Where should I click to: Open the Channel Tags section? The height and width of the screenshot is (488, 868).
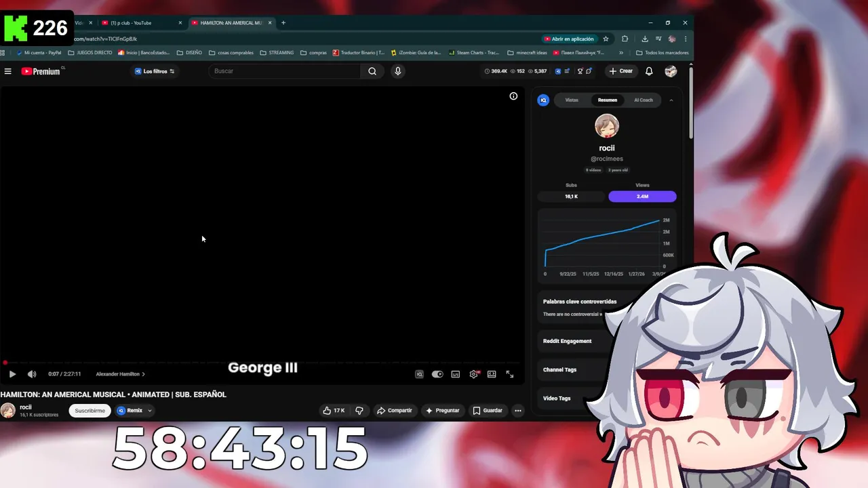coord(559,370)
